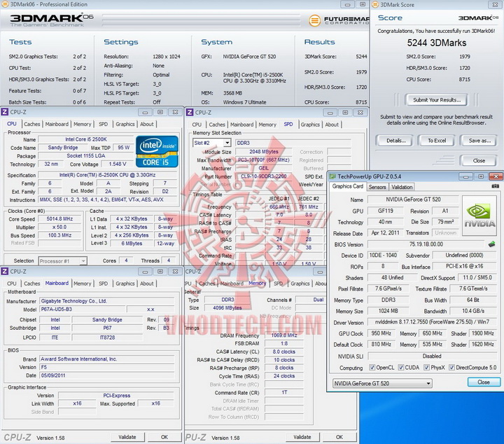Click the Multiplier x 50.0 value
Image resolution: width=504 pixels, height=444 pixels.
click(59, 227)
